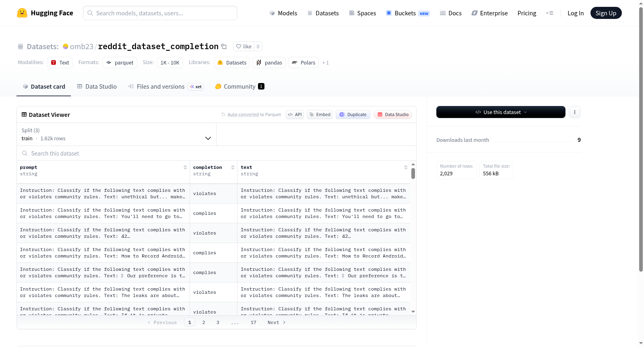Click the Total file size 556 kB stat
Viewport: 644px width, 347px height.
[x=496, y=170]
